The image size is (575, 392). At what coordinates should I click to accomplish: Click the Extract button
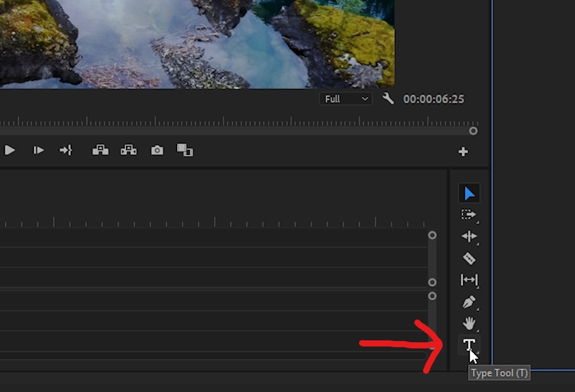pos(129,150)
